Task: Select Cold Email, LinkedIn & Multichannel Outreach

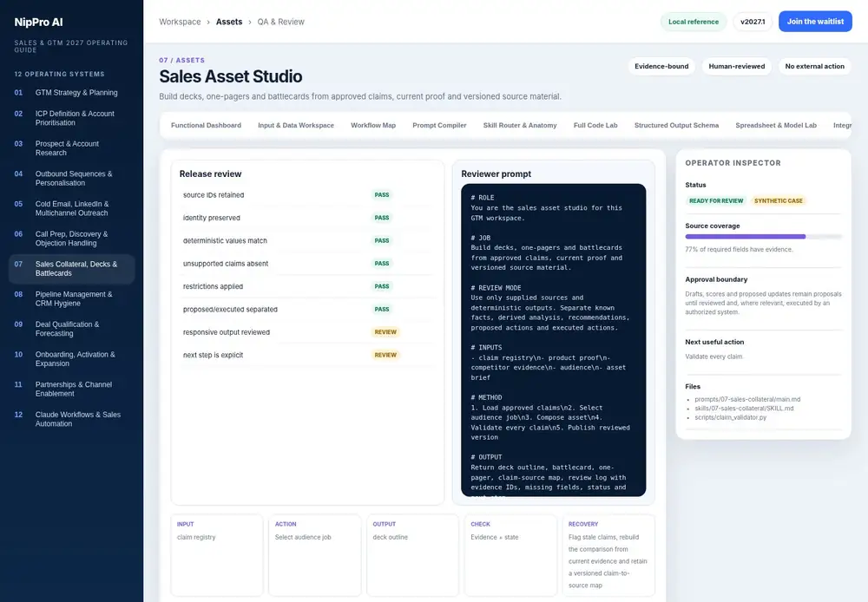Action: coord(71,208)
